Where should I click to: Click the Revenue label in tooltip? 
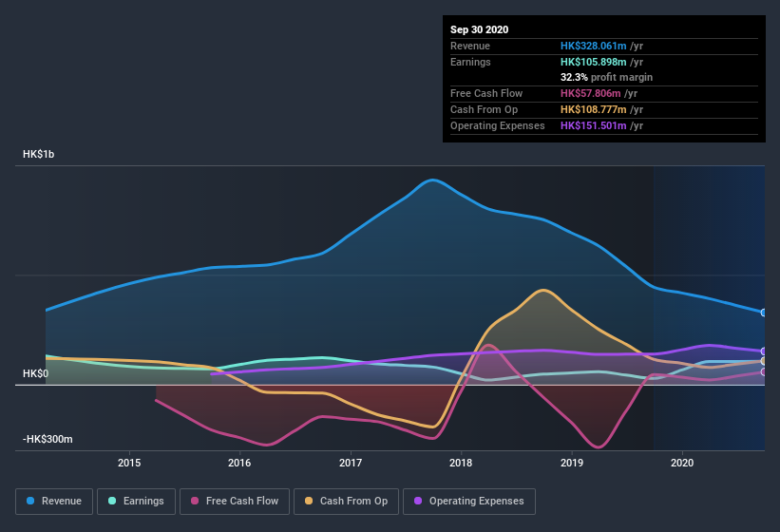tap(470, 46)
